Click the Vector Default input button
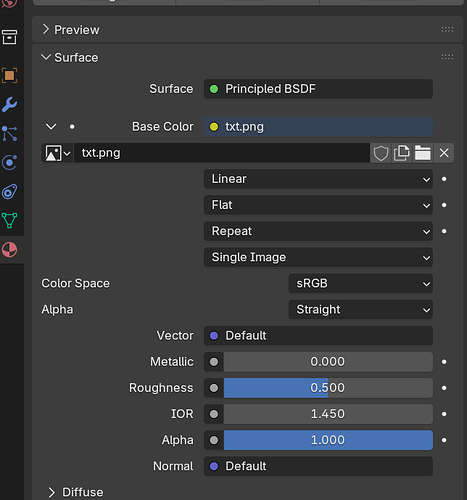This screenshot has width=467, height=500. (x=318, y=336)
